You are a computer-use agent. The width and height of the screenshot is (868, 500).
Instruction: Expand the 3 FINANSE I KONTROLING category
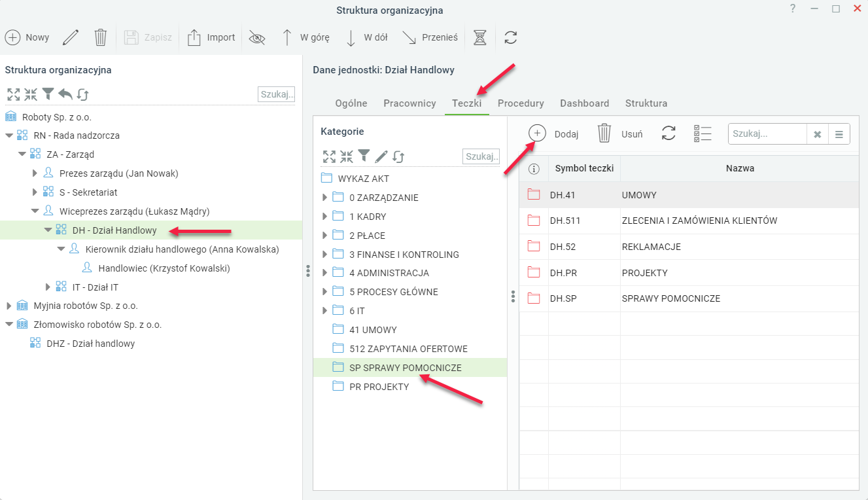pos(324,255)
